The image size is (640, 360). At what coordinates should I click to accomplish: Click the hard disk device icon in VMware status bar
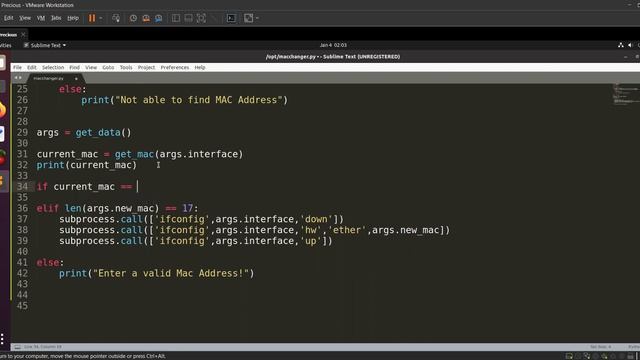(569, 356)
